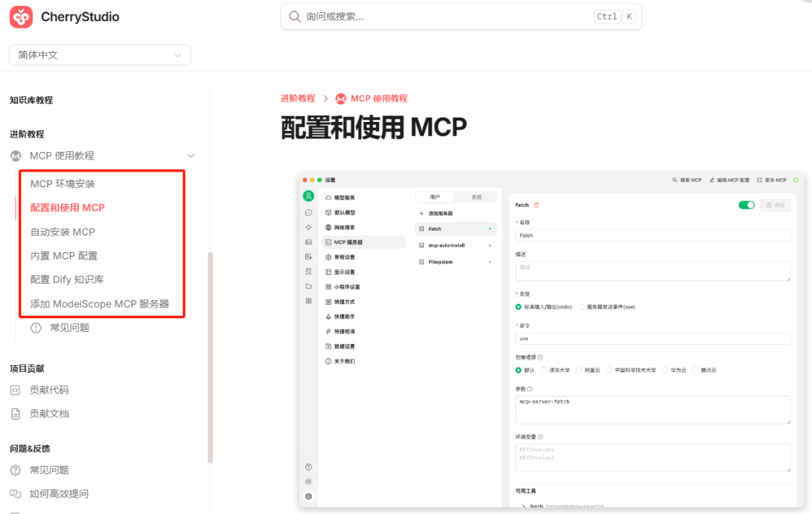The image size is (812, 514).
Task: Click the folder files icon in tutorial screenshot
Action: (309, 286)
